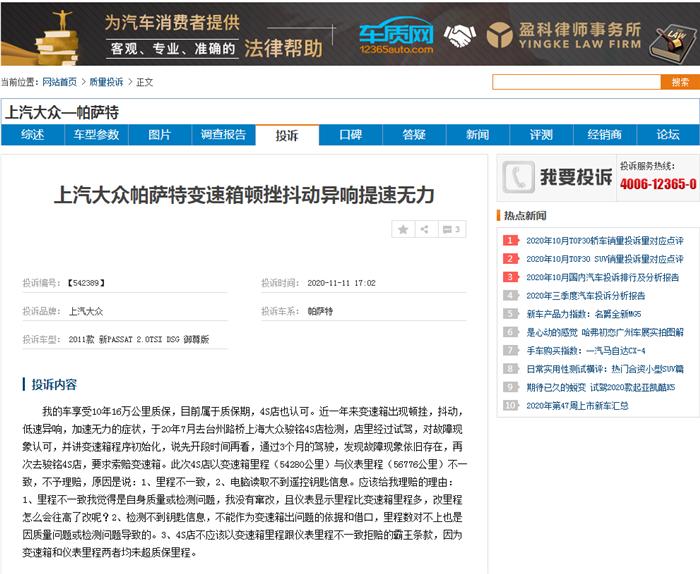Screen dimensions: 700x574
Task: Click the 车质网 12365auto.com logo
Action: (396, 35)
